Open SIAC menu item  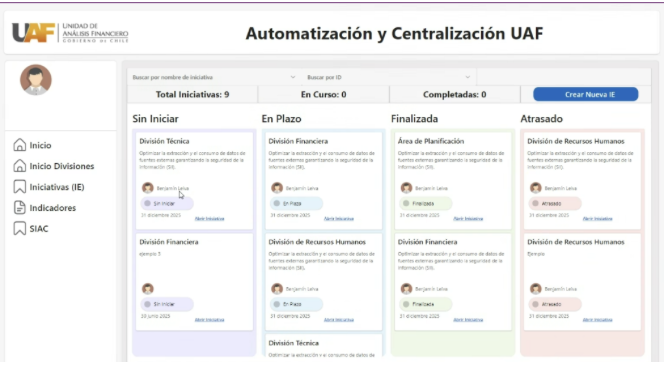click(x=39, y=229)
